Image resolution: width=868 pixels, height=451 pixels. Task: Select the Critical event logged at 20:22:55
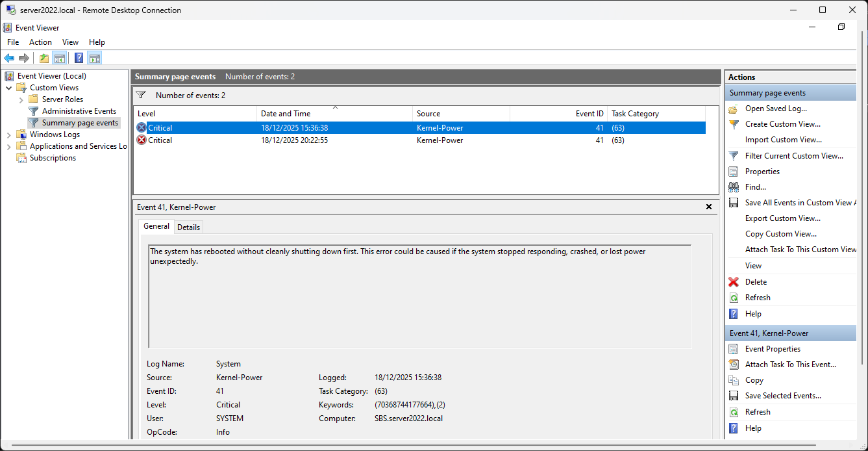(x=294, y=140)
